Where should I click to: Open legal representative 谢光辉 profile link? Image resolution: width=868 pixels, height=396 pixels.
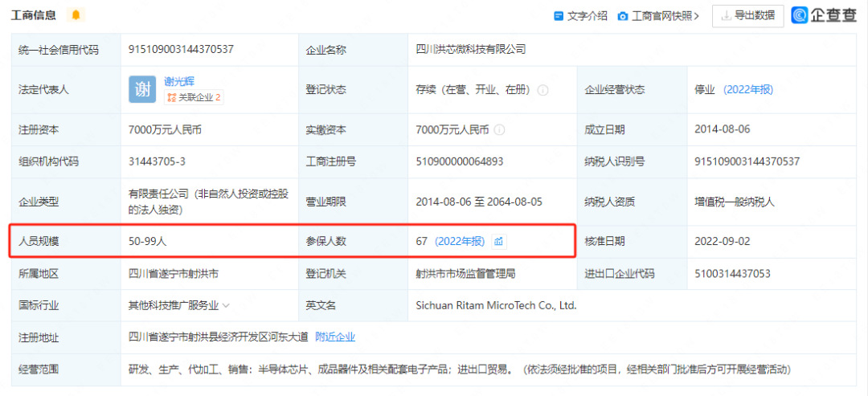pyautogui.click(x=179, y=81)
